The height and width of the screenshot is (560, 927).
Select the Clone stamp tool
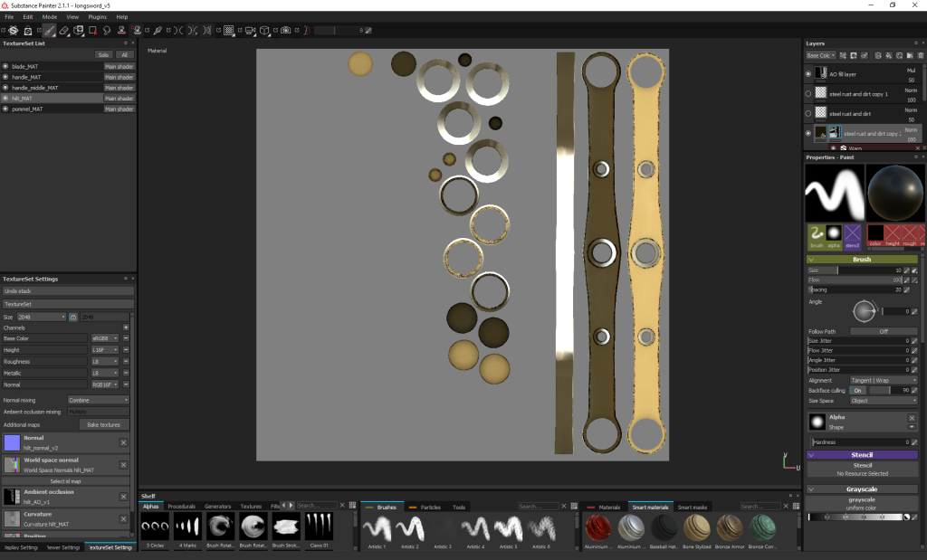pyautogui.click(x=121, y=30)
